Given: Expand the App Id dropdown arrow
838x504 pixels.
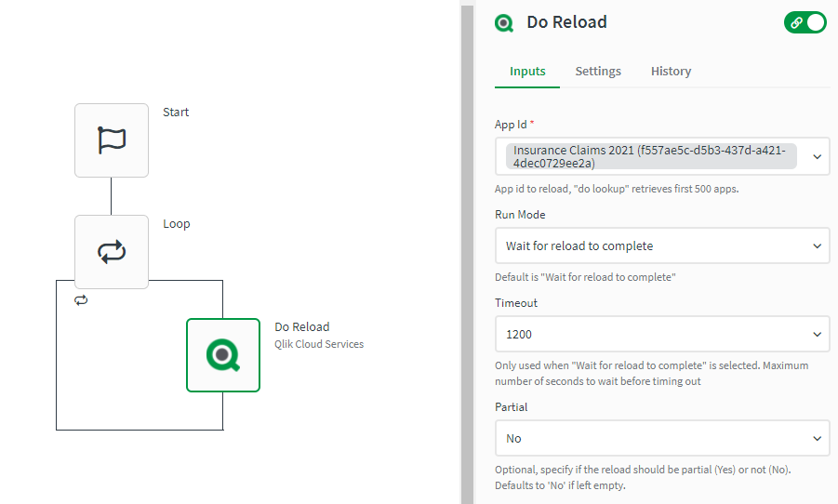Looking at the screenshot, I should pyautogui.click(x=817, y=156).
